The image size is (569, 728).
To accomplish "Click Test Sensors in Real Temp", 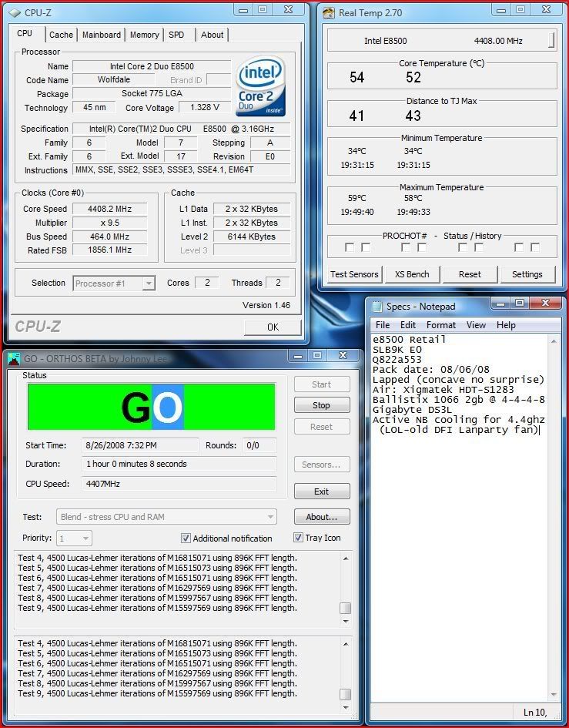I will pos(355,274).
